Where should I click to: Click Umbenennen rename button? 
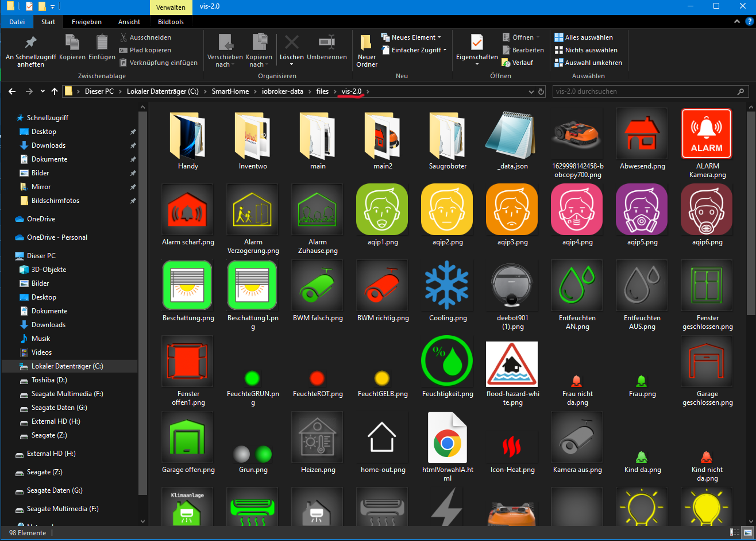pyautogui.click(x=327, y=47)
